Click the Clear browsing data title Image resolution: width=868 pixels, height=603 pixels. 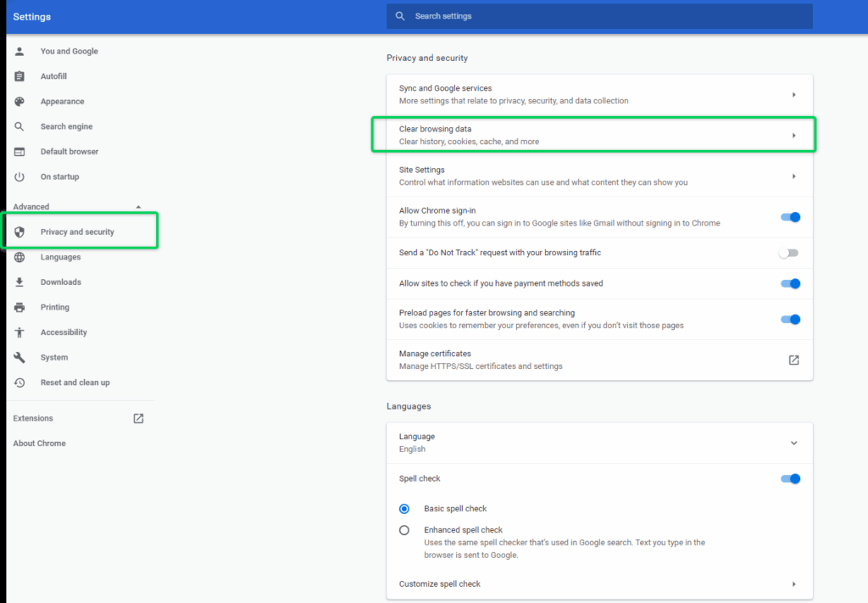(x=435, y=129)
